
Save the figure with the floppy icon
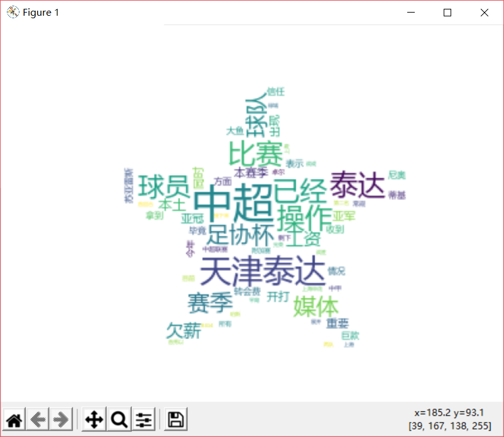pos(176,419)
